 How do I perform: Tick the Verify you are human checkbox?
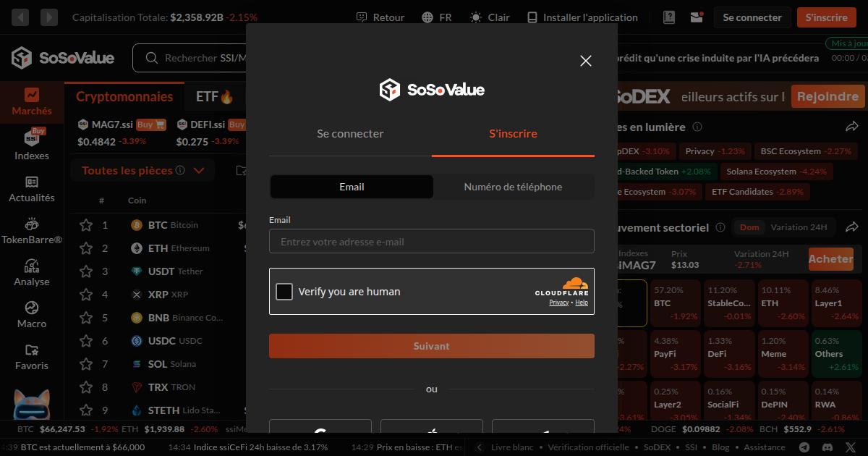pos(284,292)
